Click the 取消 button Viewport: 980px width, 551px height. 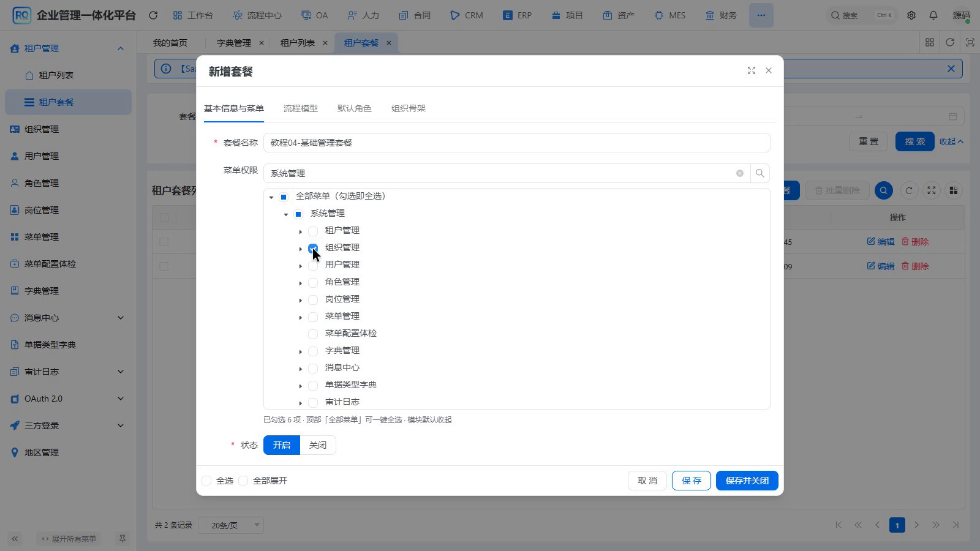point(647,481)
